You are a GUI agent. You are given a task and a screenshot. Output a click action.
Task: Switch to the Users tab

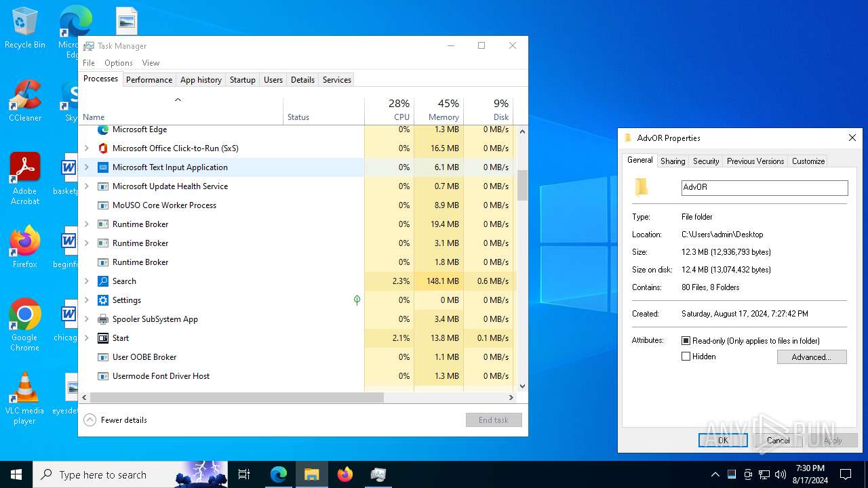273,80
